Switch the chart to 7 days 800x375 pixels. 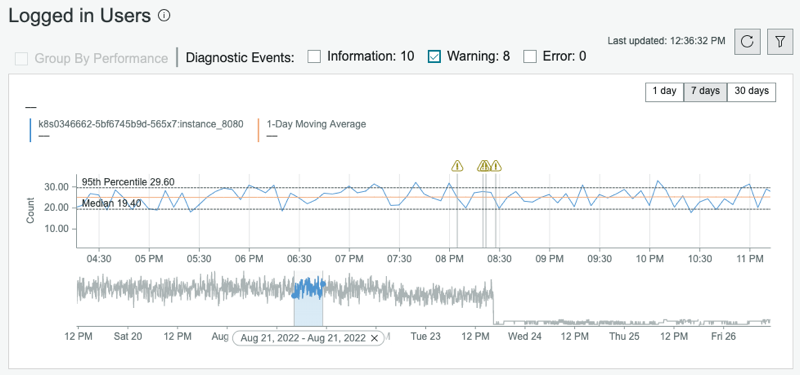click(705, 92)
